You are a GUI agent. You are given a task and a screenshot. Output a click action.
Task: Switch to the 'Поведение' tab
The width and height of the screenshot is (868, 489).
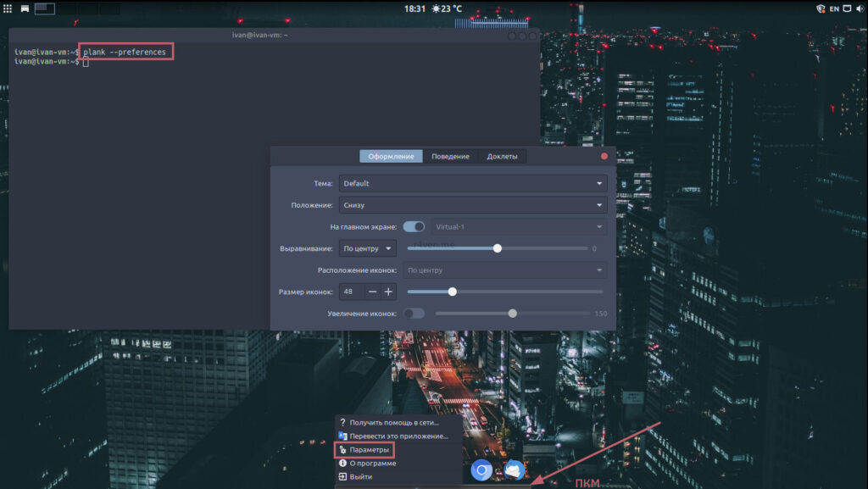point(450,157)
